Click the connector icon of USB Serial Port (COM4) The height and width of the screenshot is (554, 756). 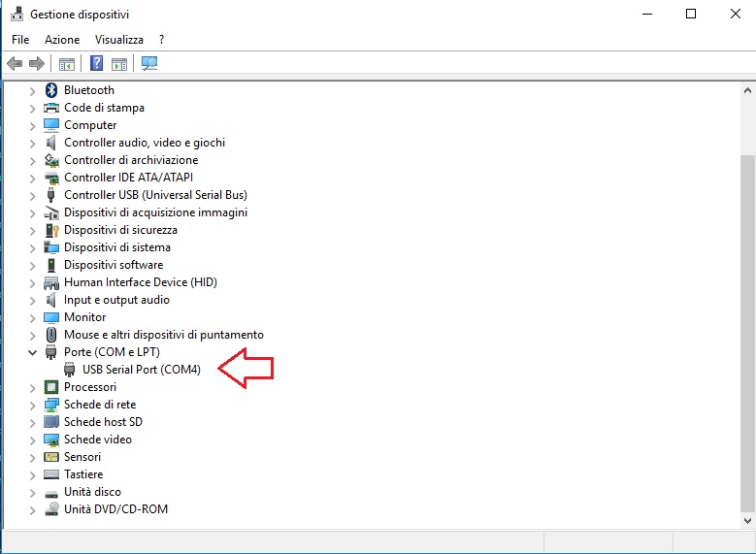coord(70,370)
